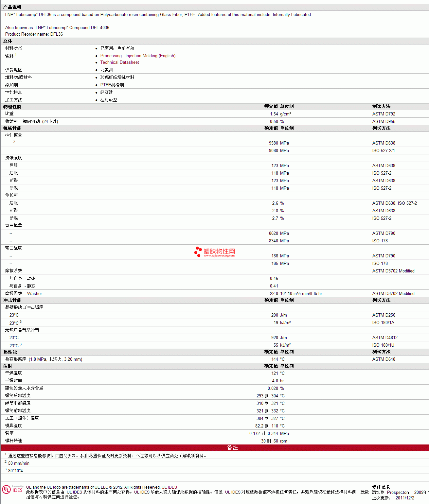Viewport: 429px width, 504px height.
Task: Open the Technical Datasheet link
Action: click(119, 62)
